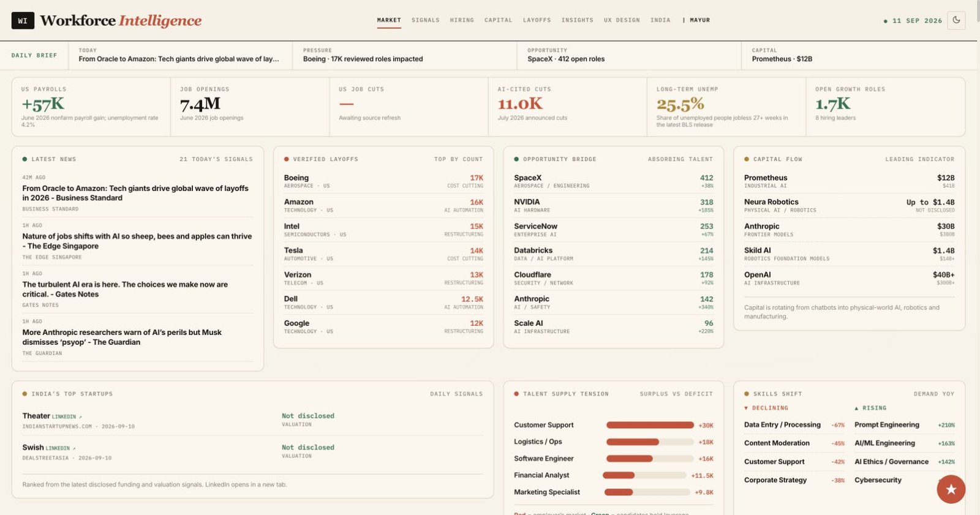Click the Tesla layoffs row
This screenshot has height=515, width=980.
tap(383, 254)
